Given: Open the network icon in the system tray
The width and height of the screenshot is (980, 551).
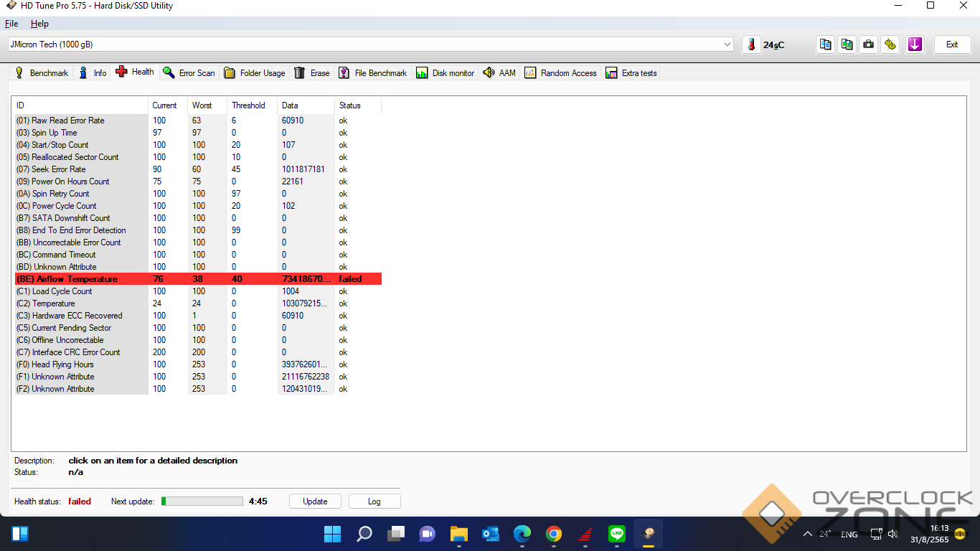Looking at the screenshot, I should pos(876,534).
